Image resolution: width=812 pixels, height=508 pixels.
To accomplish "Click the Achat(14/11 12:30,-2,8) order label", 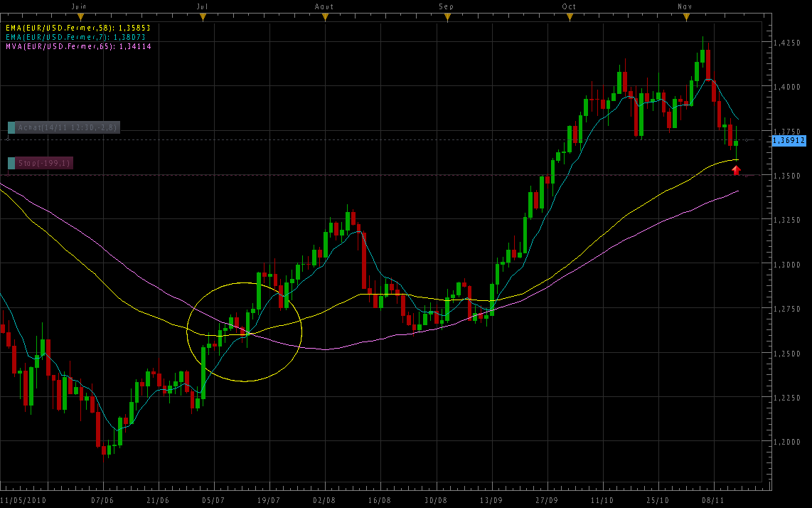I will pos(68,127).
